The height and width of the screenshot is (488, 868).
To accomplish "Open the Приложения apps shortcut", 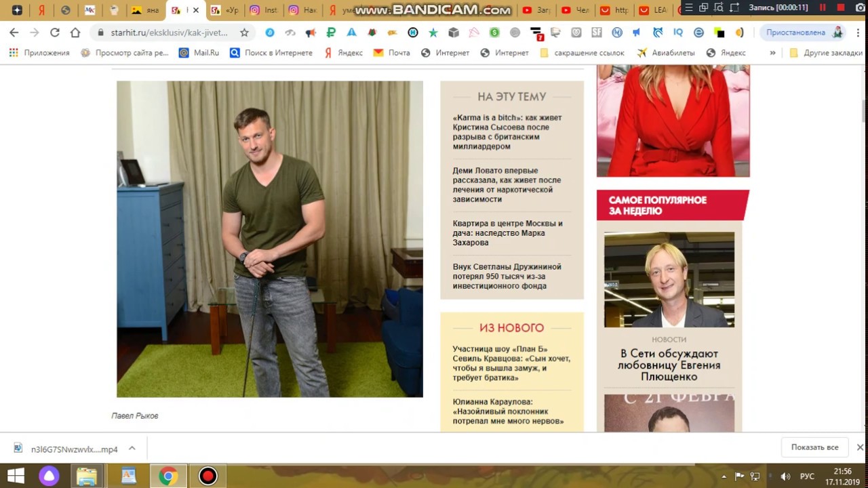I will pos(39,53).
